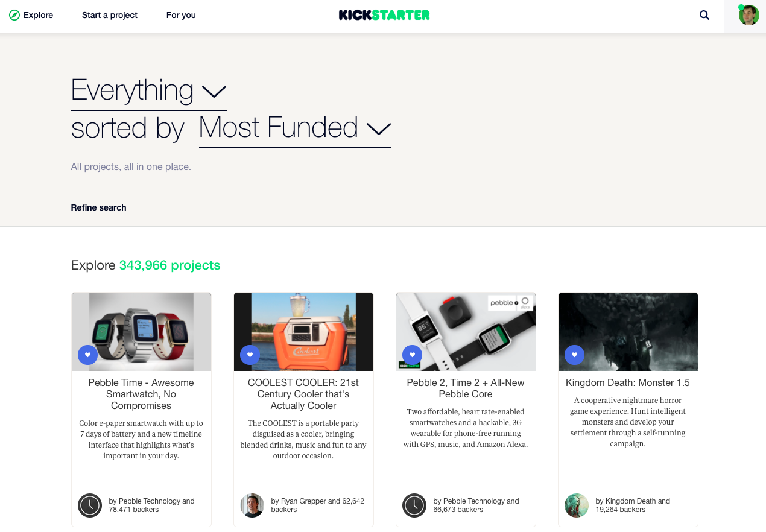Toggle heart save on Pebble 2 project
The image size is (766, 532).
click(x=412, y=355)
